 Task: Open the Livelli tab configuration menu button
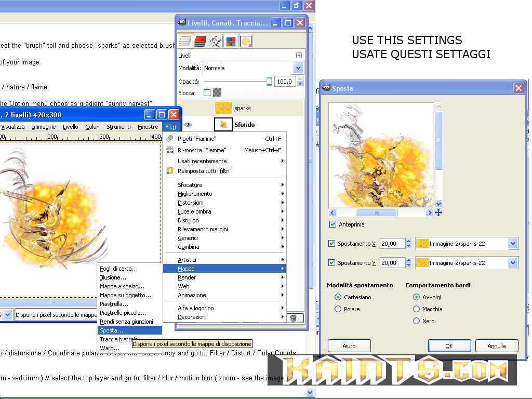299,55
